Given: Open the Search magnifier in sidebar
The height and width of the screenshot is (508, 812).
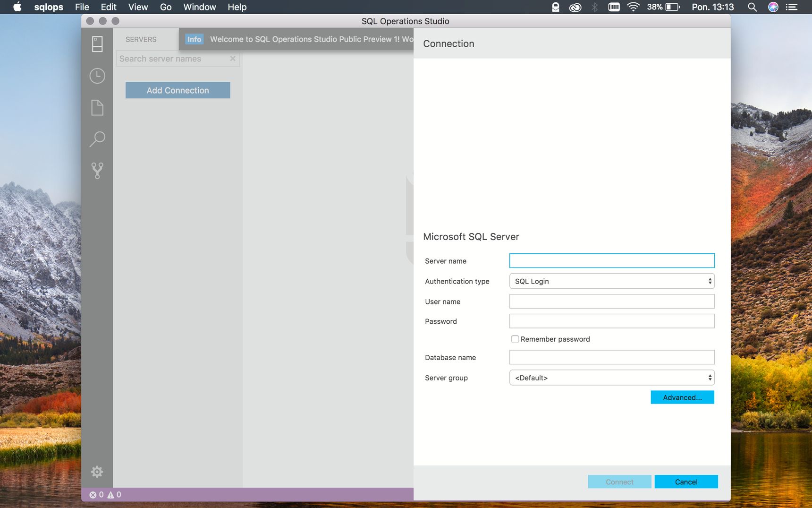Looking at the screenshot, I should pyautogui.click(x=97, y=139).
